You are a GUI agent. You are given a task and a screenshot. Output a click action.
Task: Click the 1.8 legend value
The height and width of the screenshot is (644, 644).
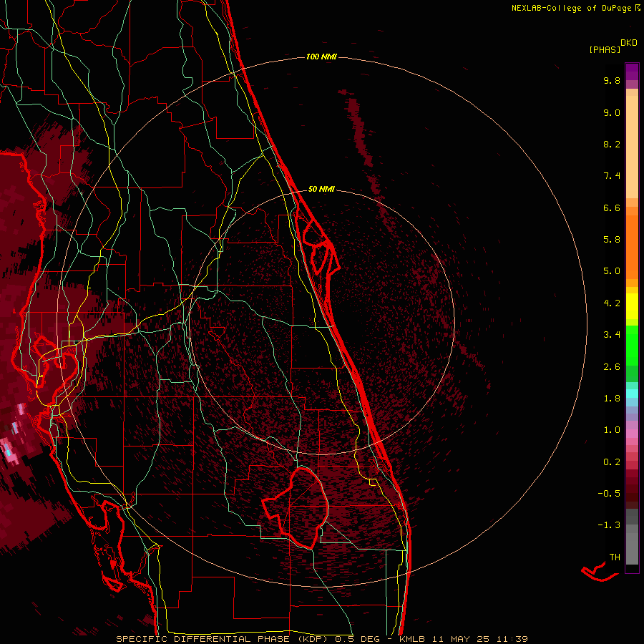[x=612, y=399]
